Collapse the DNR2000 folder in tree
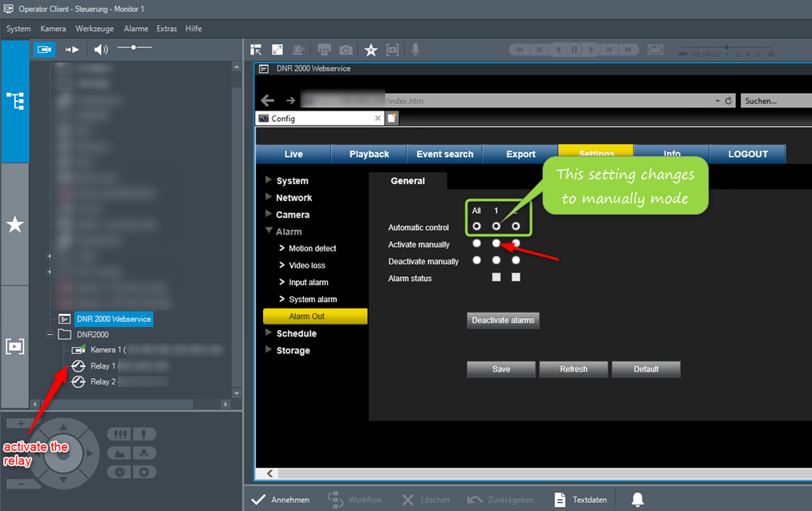812x511 pixels. [x=50, y=334]
